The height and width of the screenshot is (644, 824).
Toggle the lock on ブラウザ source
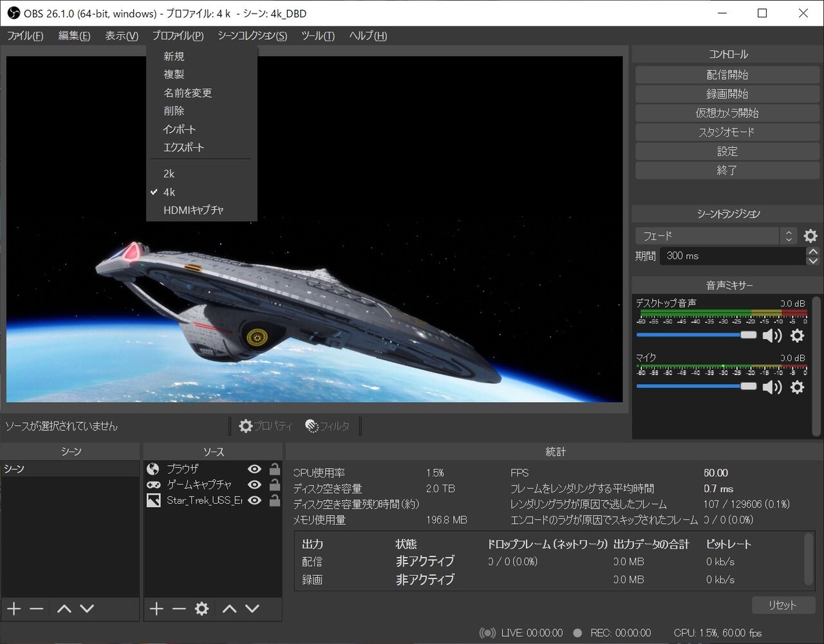275,469
